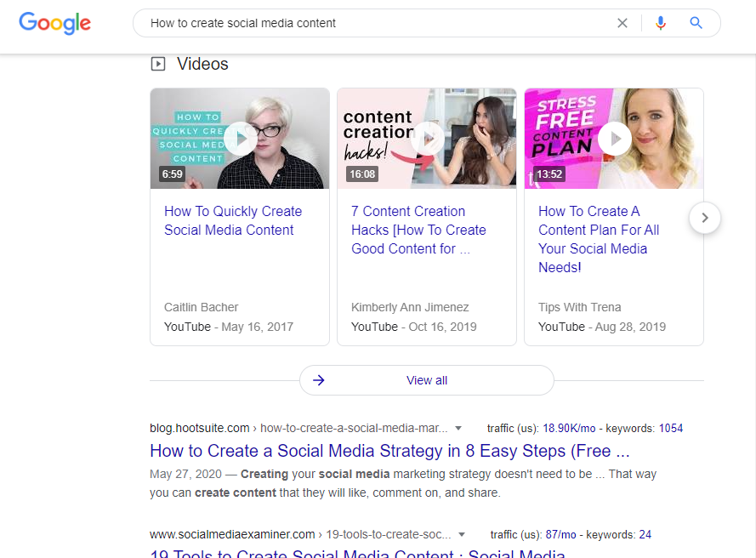Click "YouTube - Aug 28, 2019" source text
The width and height of the screenshot is (756, 558).
click(602, 327)
